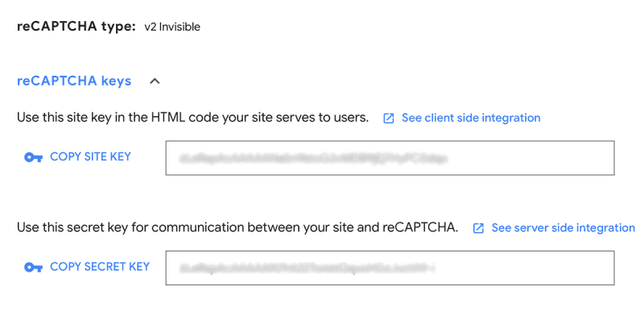Focus the secret key text field
Screen dimensions: 644x316
390,268
